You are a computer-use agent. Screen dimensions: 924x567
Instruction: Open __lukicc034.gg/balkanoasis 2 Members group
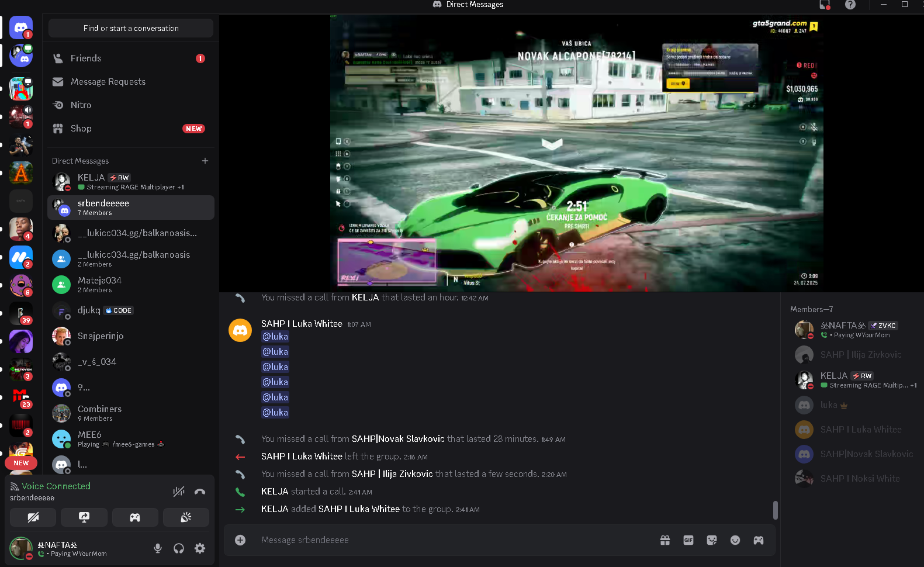point(131,259)
